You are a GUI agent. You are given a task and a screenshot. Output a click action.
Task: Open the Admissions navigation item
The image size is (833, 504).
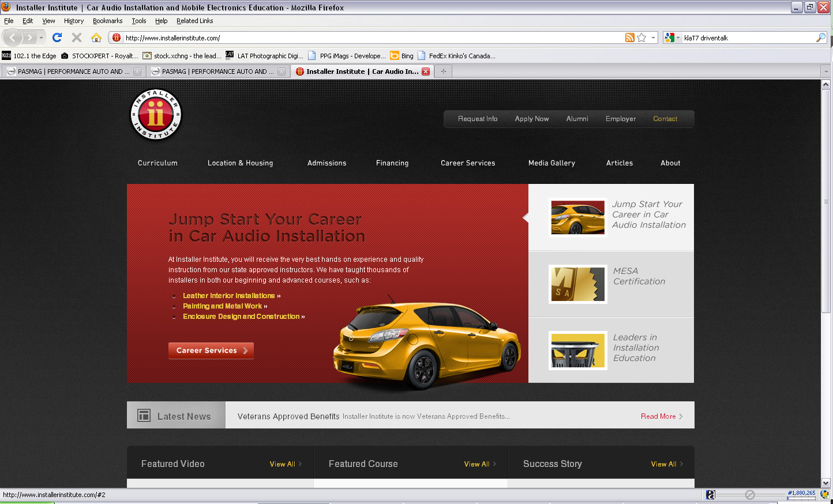(x=327, y=163)
